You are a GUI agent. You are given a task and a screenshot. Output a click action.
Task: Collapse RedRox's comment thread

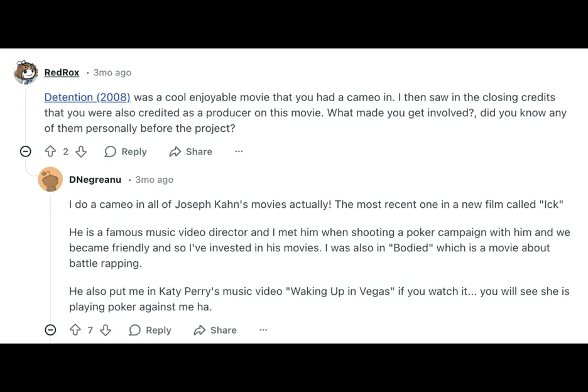pos(26,151)
